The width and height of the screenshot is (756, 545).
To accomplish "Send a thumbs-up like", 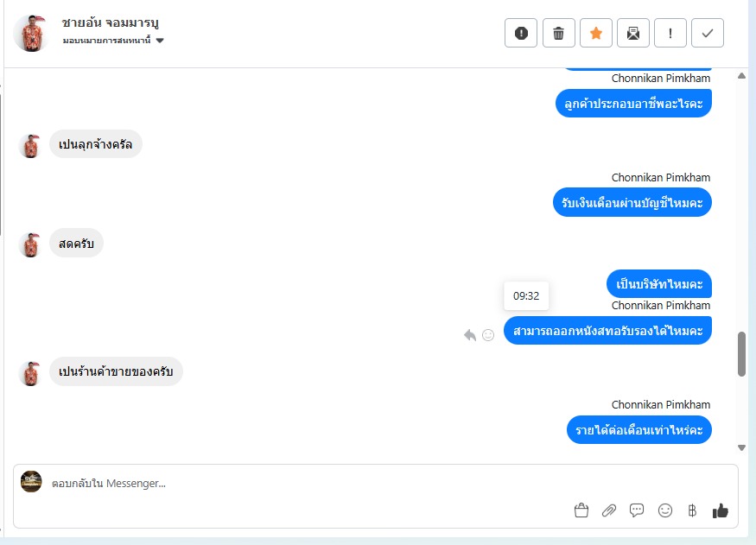I will point(721,510).
